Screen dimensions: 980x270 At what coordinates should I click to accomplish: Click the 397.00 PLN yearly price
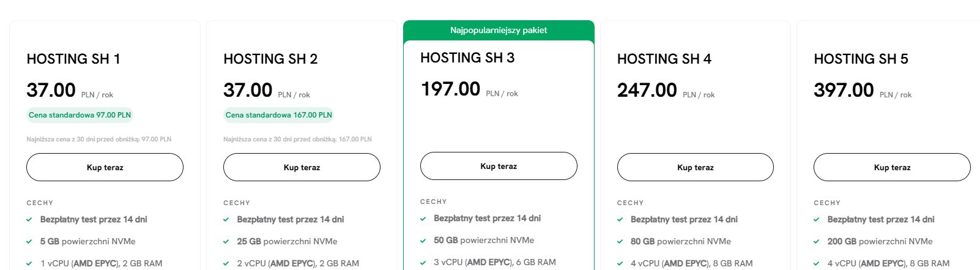(x=844, y=91)
